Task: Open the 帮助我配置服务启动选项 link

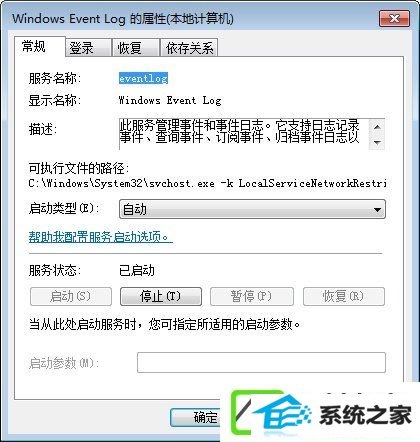Action: 100,237
